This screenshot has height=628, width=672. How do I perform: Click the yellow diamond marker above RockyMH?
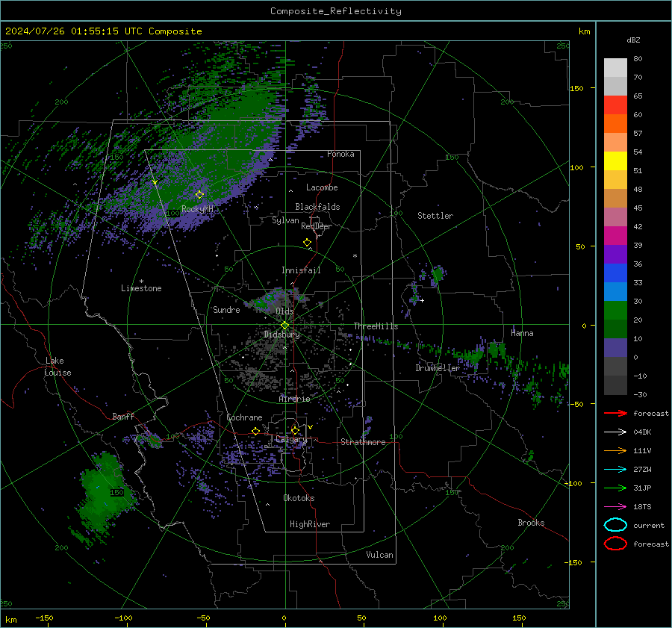coord(199,195)
